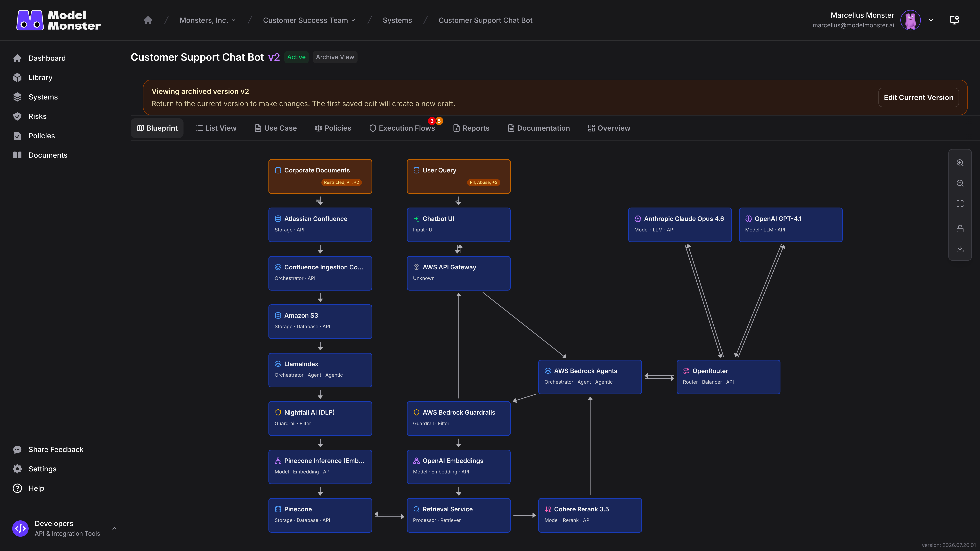The width and height of the screenshot is (980, 551).
Task: Click the Active status badge
Action: coord(296,57)
